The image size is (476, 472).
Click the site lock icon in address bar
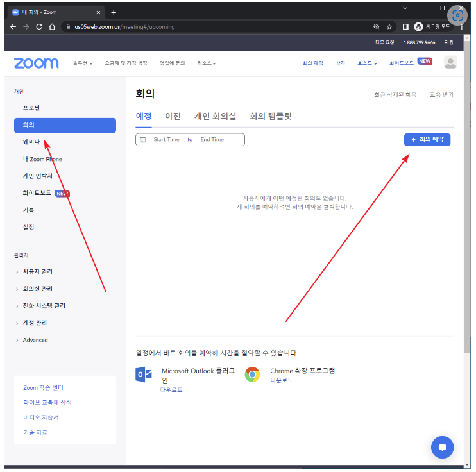(x=68, y=27)
